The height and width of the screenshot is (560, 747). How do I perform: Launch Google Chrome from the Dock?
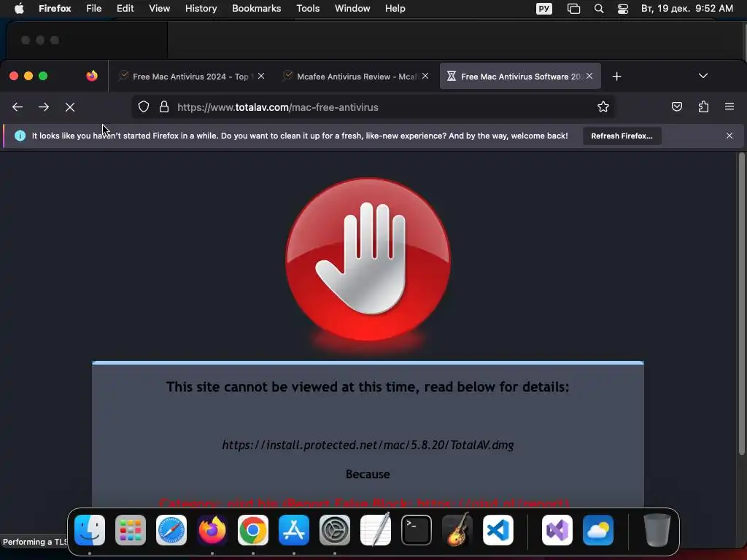(x=253, y=530)
